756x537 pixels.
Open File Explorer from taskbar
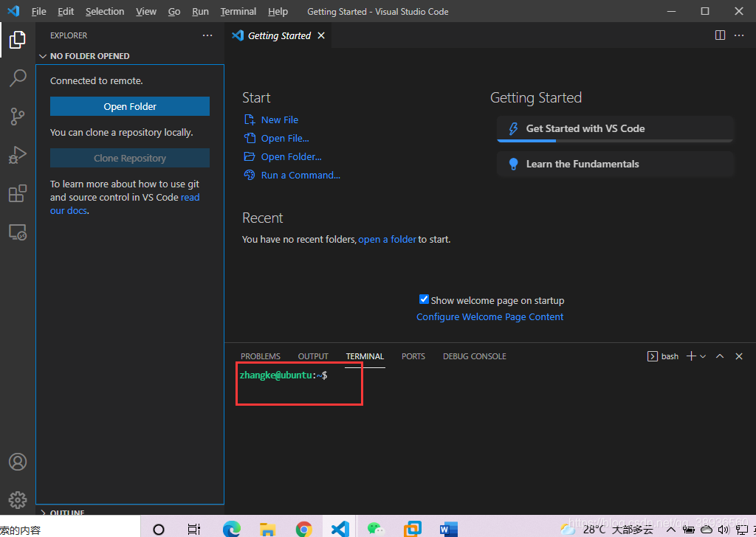(267, 530)
